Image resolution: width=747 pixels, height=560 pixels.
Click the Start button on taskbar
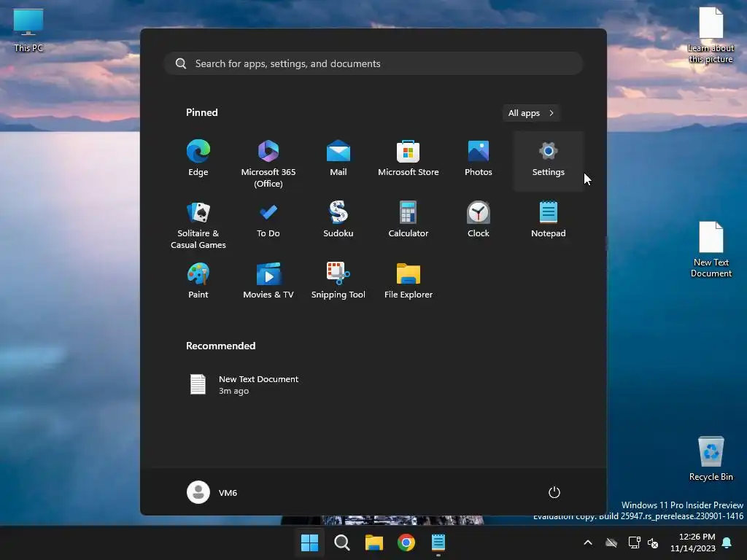[309, 542]
